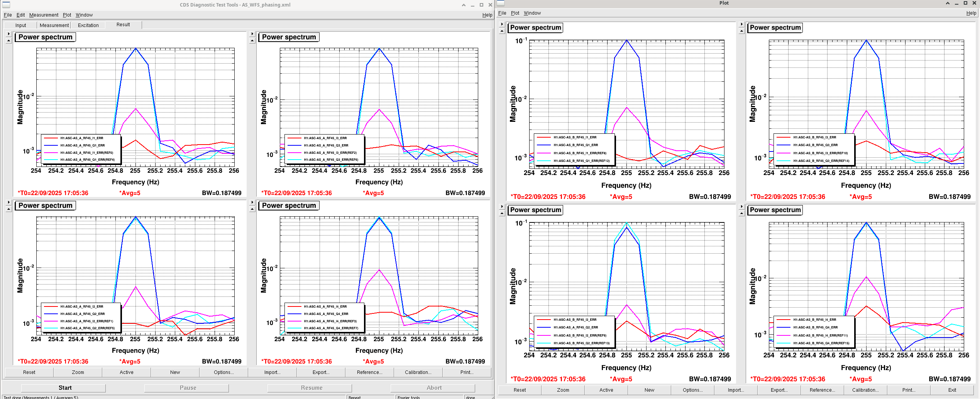Switch to the Excitation tab
The width and height of the screenshot is (980, 399).
tap(88, 25)
